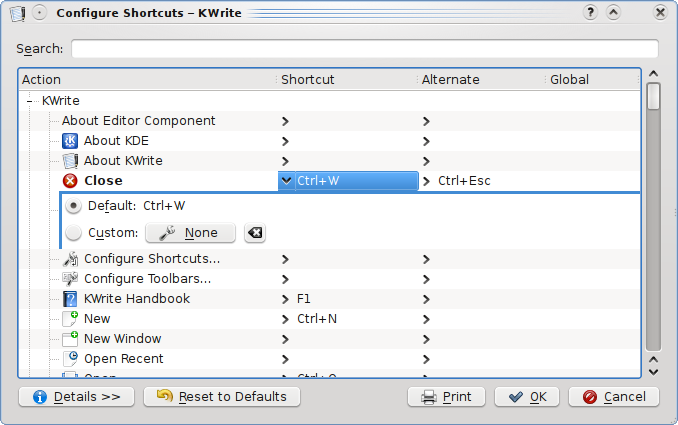
Task: Click the New Window icon
Action: (x=70, y=339)
